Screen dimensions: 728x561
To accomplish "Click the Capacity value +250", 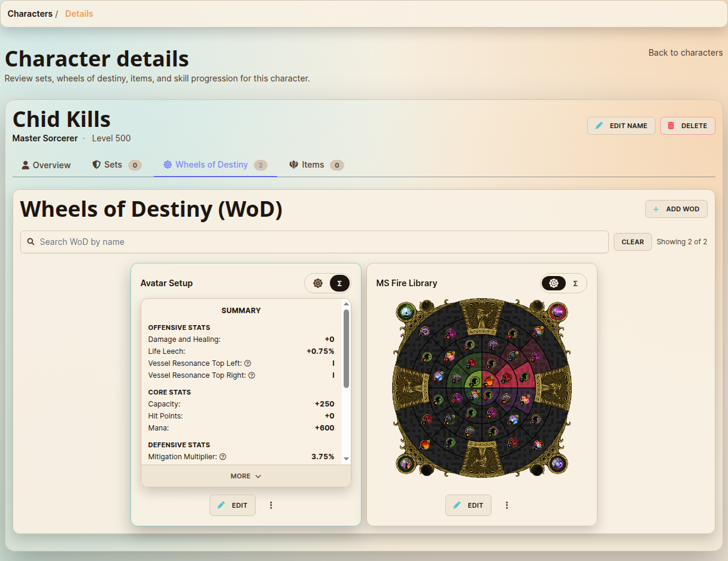I will point(324,404).
